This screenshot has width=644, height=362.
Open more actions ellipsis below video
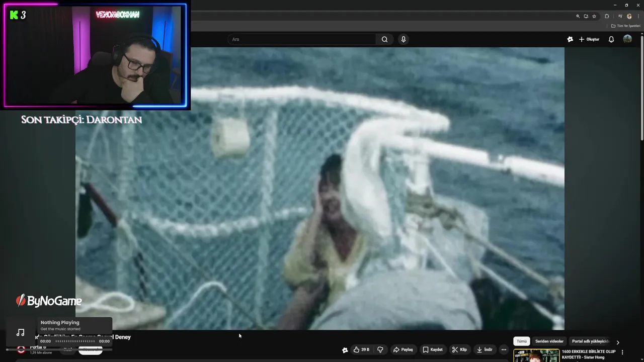point(504,349)
